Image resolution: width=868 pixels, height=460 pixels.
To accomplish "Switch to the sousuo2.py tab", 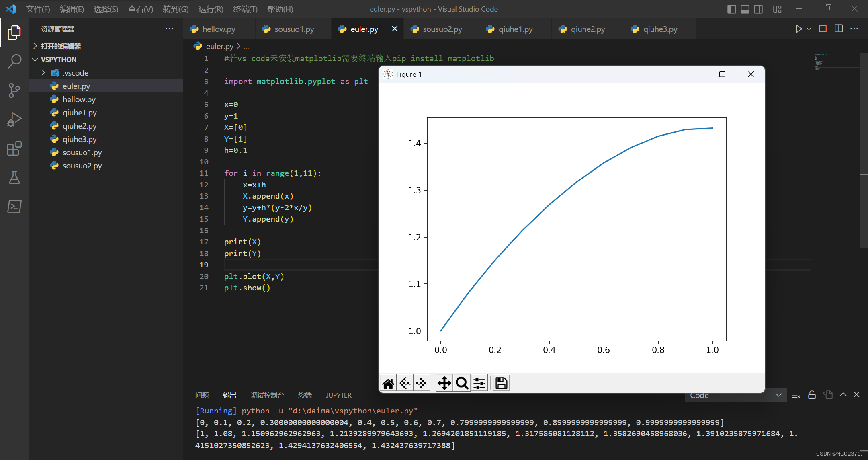I will pyautogui.click(x=442, y=29).
